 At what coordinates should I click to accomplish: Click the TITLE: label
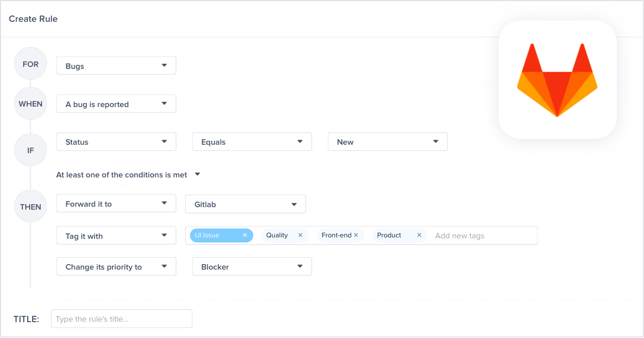click(x=26, y=319)
